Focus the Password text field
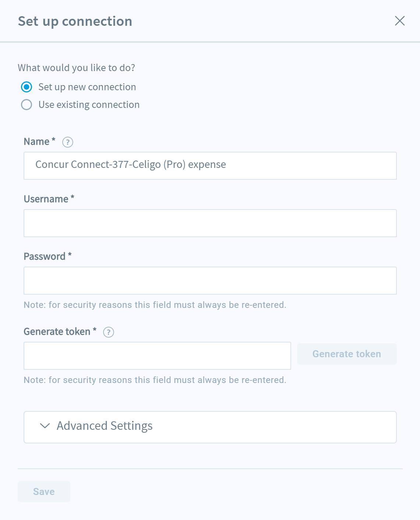 tap(210, 281)
